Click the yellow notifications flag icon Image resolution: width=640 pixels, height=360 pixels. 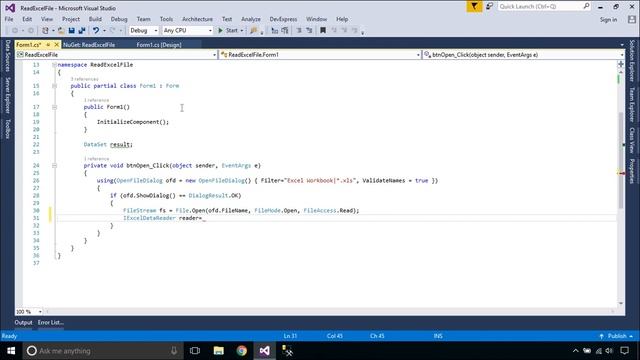(474, 7)
